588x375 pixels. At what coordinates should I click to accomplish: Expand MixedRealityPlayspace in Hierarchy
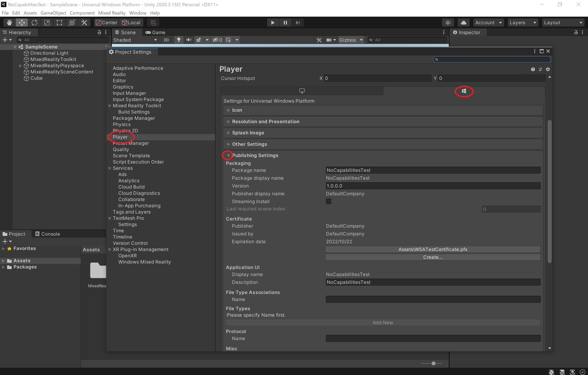(21, 66)
